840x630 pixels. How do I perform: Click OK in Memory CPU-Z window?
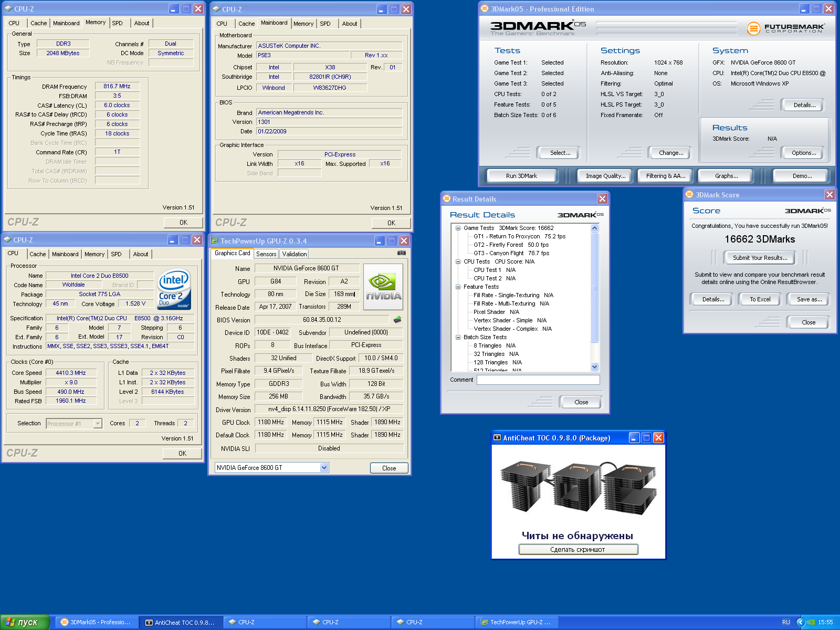[x=183, y=223]
